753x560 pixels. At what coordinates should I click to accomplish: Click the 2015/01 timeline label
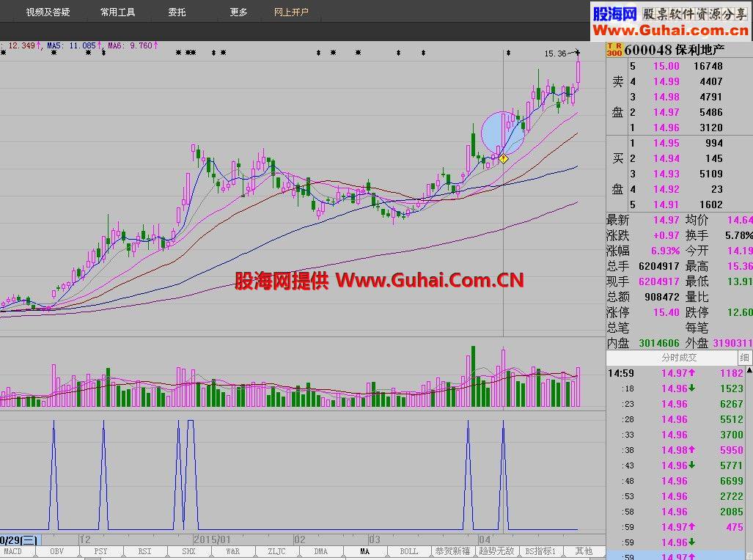point(212,539)
